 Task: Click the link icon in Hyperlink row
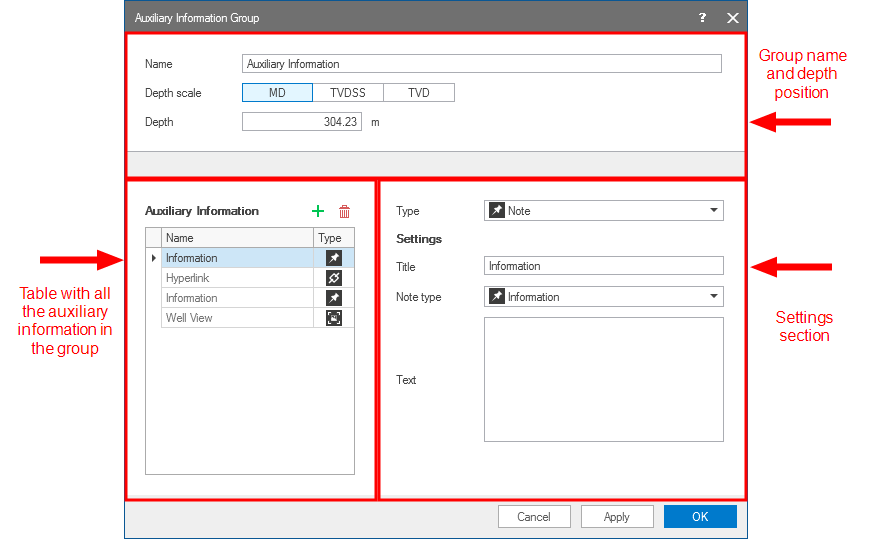pyautogui.click(x=334, y=278)
